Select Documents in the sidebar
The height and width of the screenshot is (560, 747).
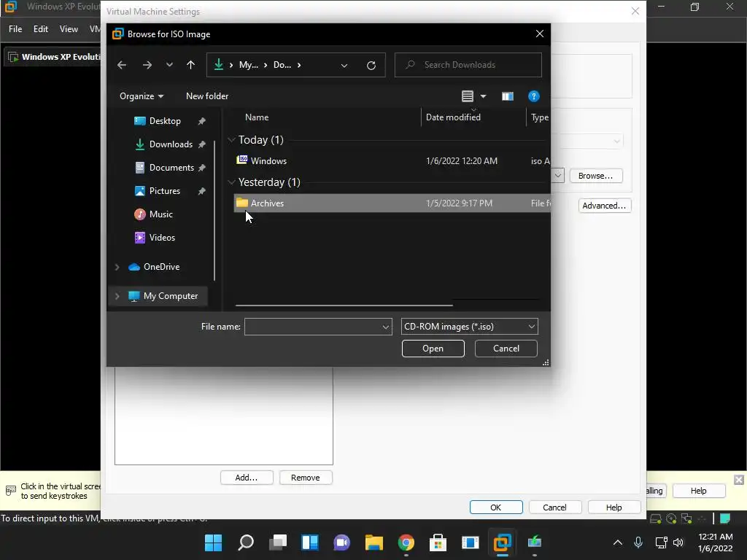(x=171, y=168)
